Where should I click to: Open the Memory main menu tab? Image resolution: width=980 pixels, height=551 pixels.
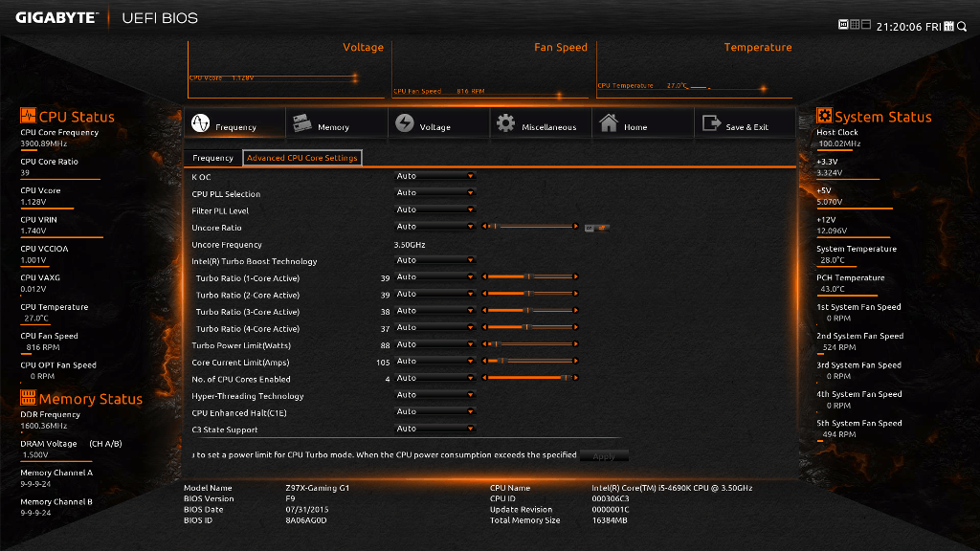[x=337, y=123]
